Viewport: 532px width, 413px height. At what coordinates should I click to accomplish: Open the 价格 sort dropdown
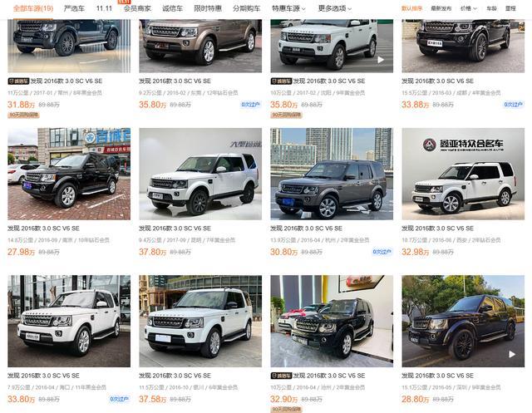[x=469, y=8]
